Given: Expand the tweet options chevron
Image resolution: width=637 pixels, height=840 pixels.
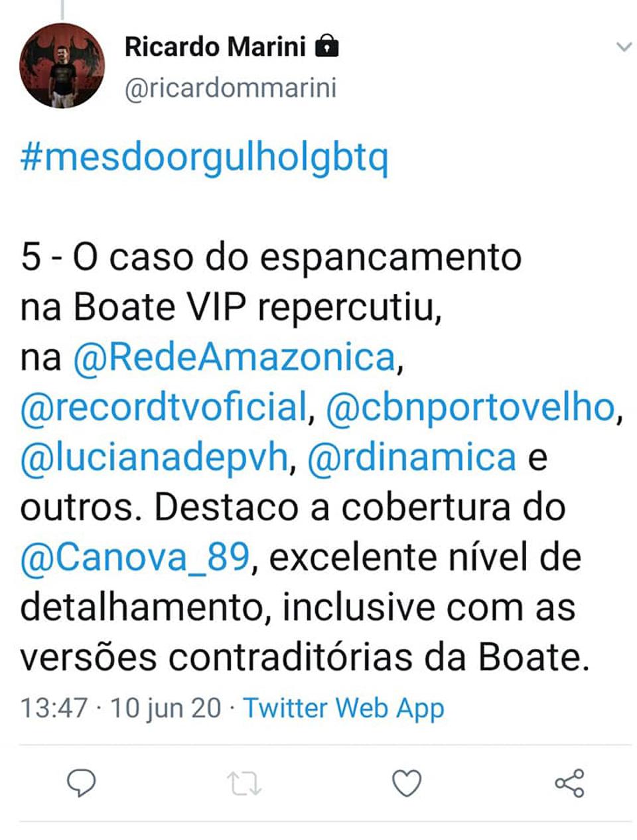Looking at the screenshot, I should point(624,46).
